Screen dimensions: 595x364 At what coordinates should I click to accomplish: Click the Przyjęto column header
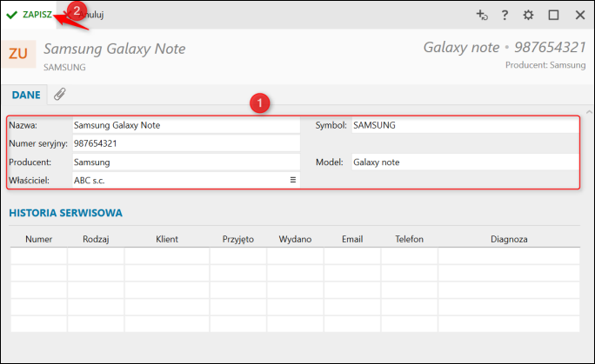238,239
